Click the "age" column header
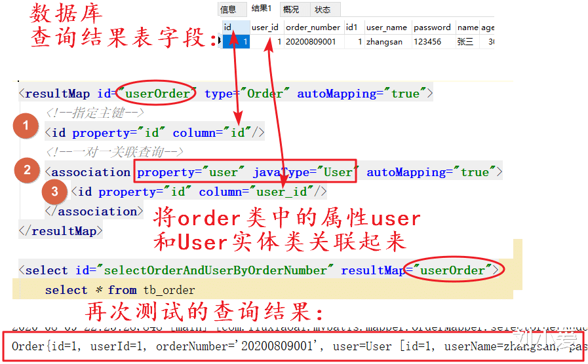 (488, 27)
